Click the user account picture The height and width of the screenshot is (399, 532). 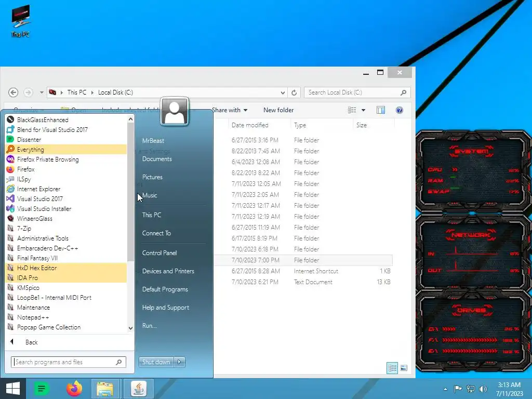pos(175,111)
